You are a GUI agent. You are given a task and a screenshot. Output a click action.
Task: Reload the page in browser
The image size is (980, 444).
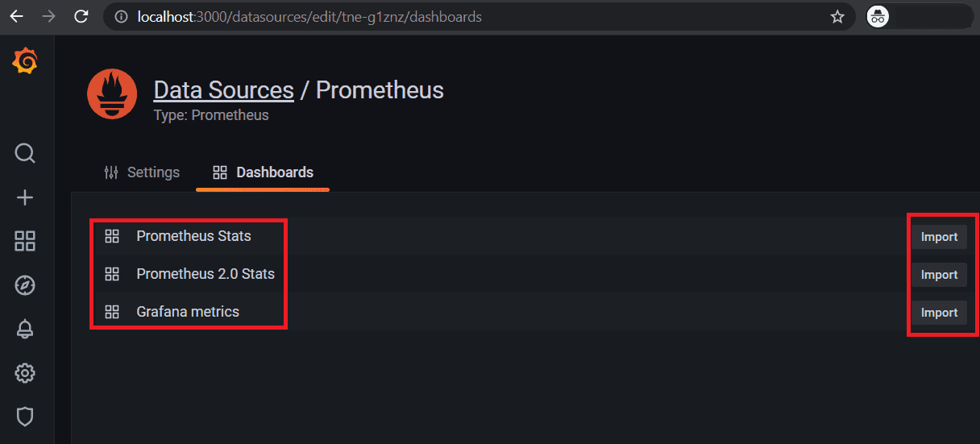81,17
